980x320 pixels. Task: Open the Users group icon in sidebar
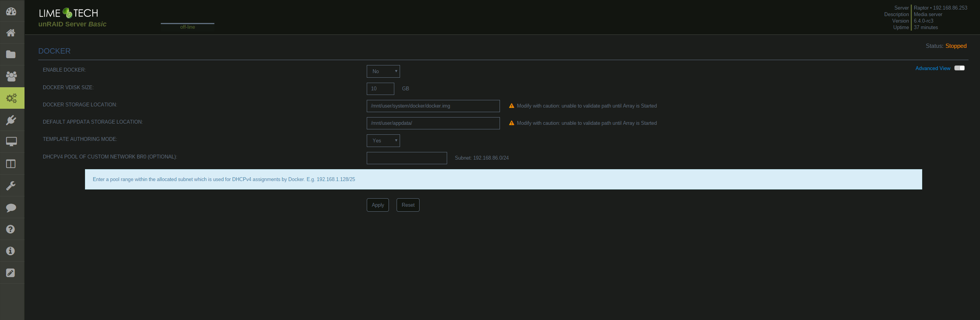click(x=11, y=76)
